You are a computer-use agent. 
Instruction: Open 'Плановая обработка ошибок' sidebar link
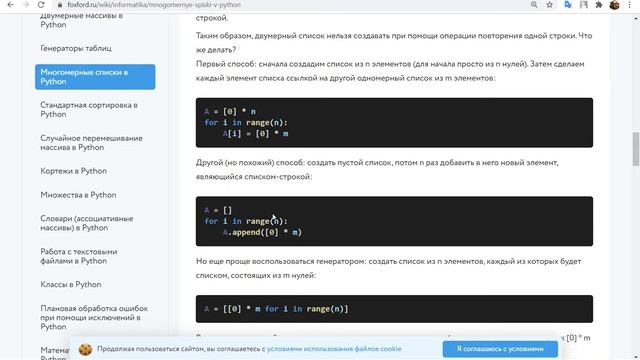[x=94, y=318]
